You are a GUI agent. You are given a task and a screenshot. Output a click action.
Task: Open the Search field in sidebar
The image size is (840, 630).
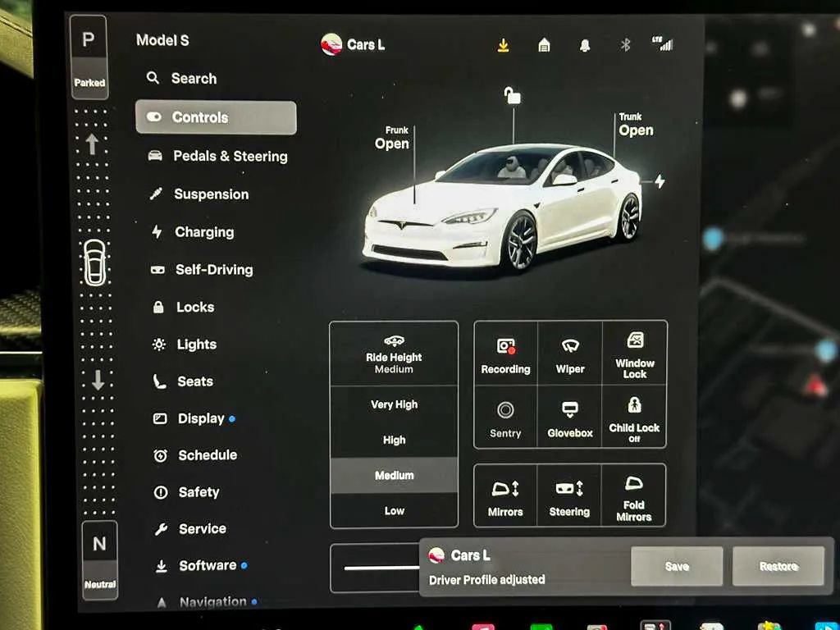point(182,78)
